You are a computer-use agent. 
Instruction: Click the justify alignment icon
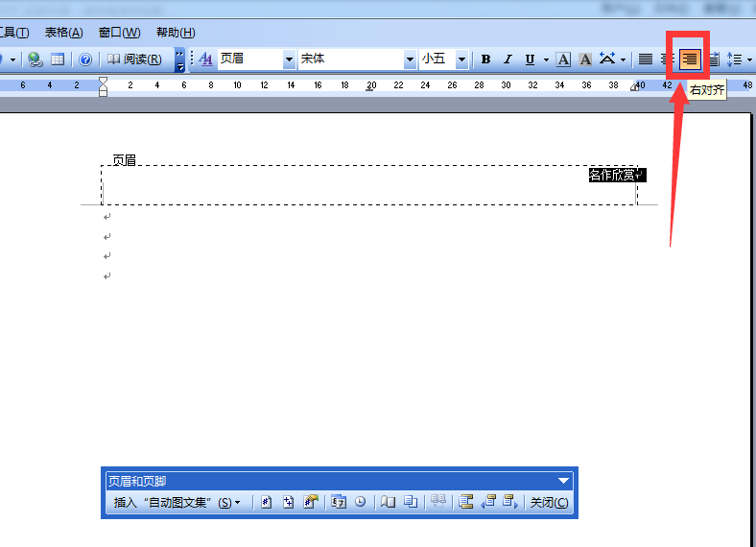tap(645, 59)
